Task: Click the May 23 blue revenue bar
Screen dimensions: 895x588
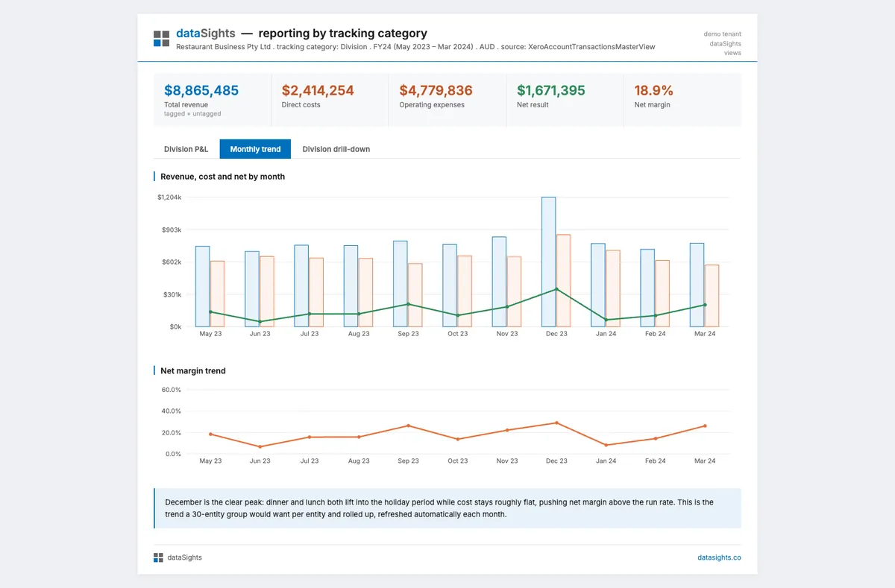Action: tap(203, 286)
